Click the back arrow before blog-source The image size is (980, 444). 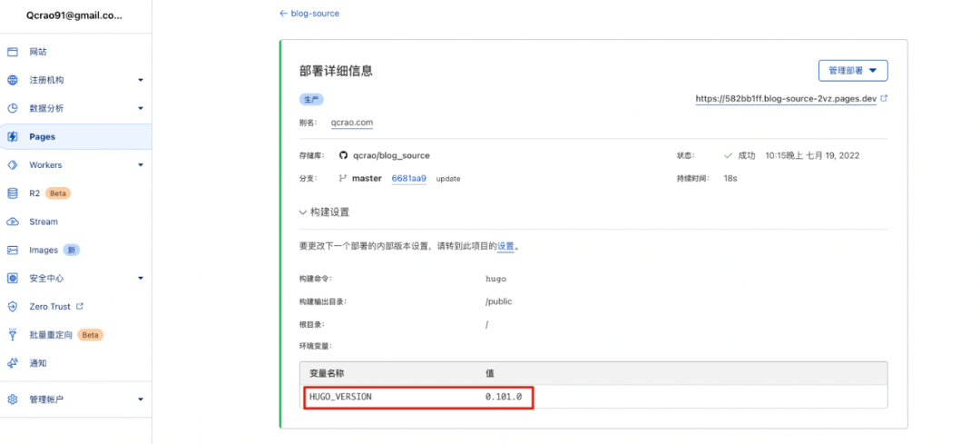(x=283, y=13)
